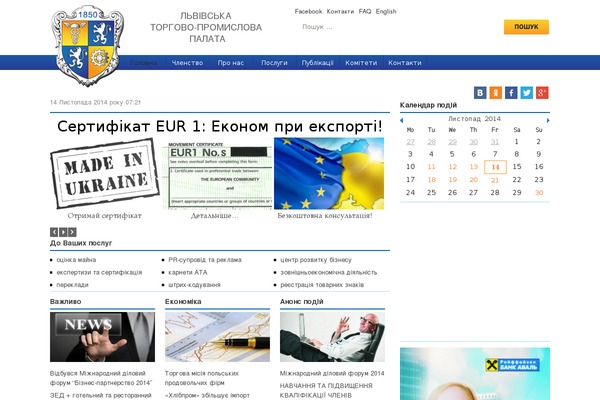
Task: Open the переклади service link
Action: [x=72, y=285]
